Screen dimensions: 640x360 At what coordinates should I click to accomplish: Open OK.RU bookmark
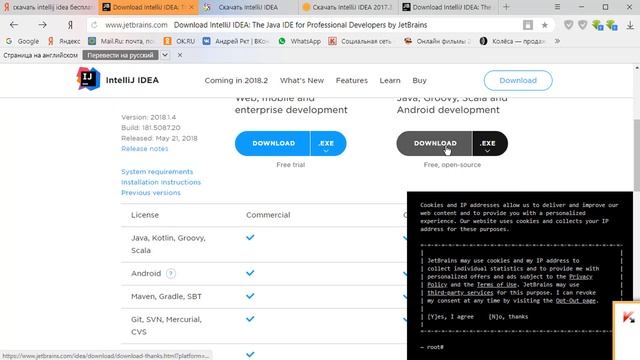point(179,41)
